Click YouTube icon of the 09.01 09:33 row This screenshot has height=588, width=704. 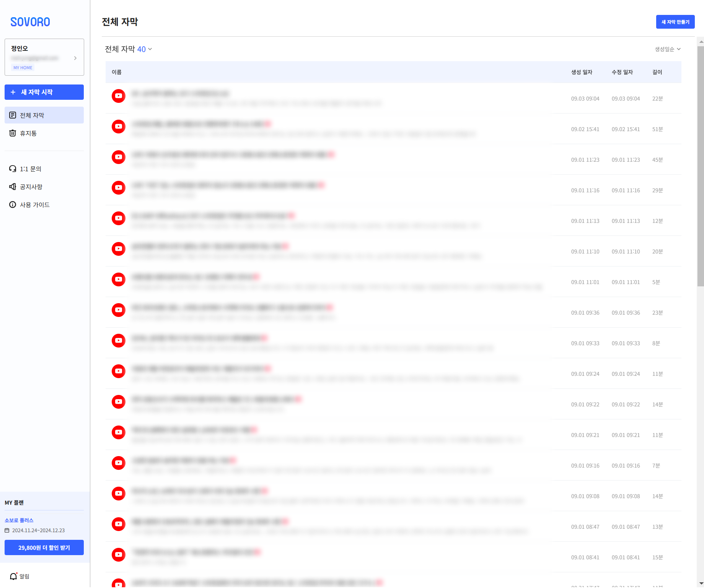(119, 341)
